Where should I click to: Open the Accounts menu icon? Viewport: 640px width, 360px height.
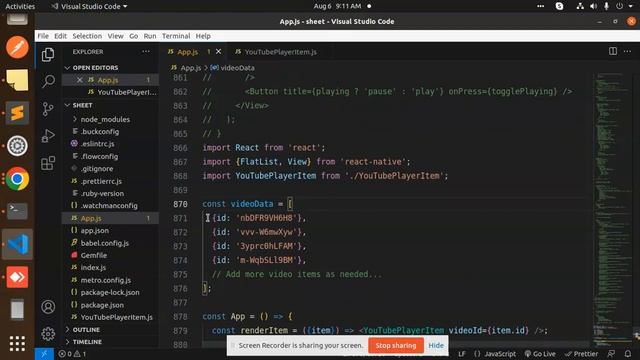click(48, 307)
